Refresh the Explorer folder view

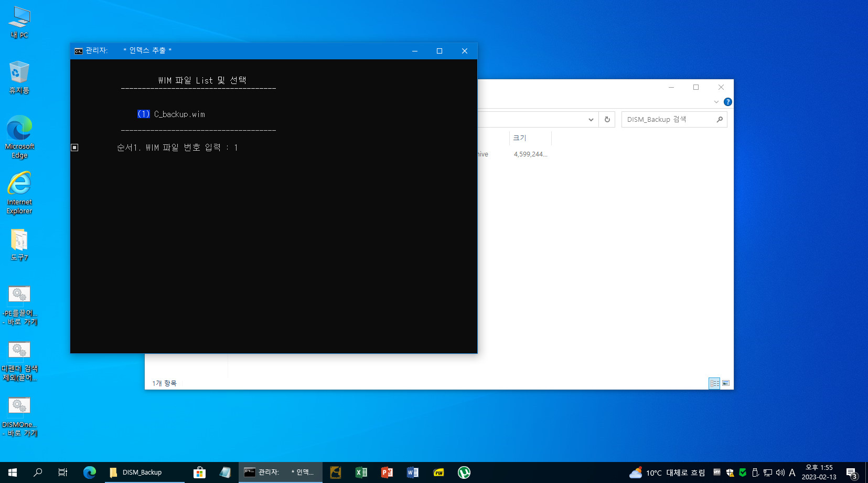pos(607,120)
